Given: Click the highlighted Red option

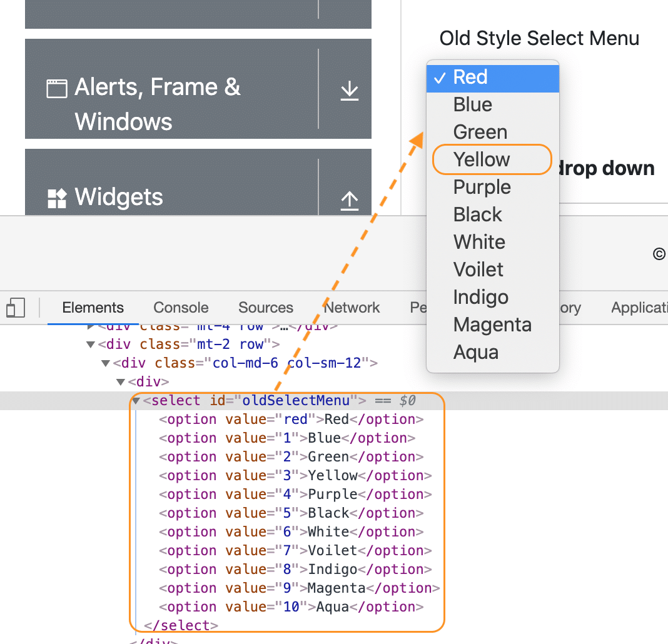Looking at the screenshot, I should coord(470,77).
